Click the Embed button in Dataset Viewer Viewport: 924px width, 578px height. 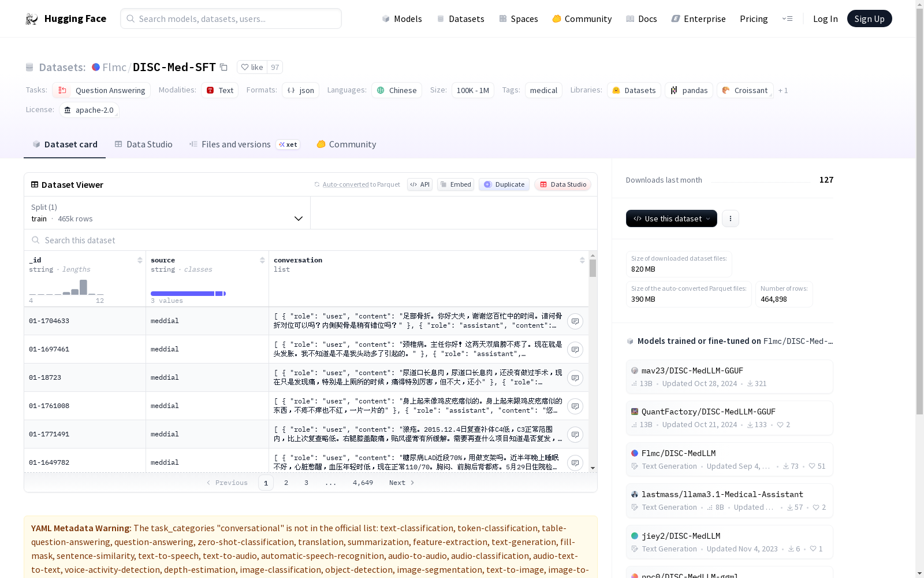point(455,184)
